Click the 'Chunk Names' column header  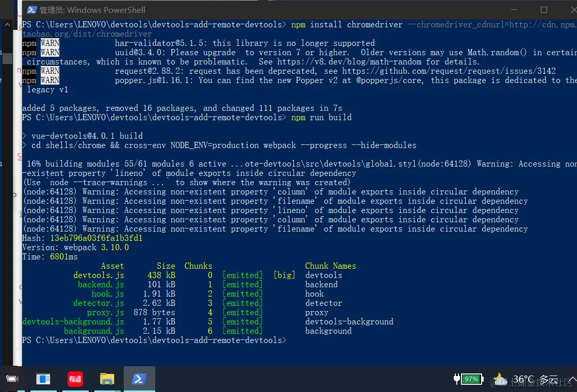331,266
